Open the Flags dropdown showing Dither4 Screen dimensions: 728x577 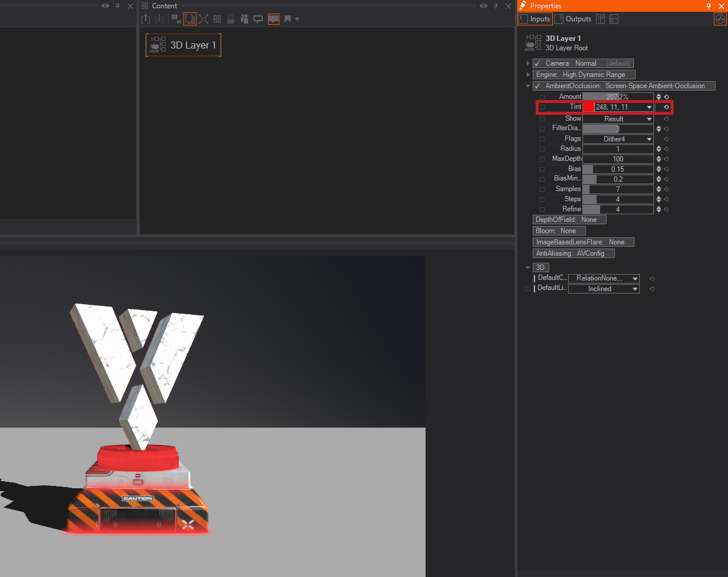618,139
